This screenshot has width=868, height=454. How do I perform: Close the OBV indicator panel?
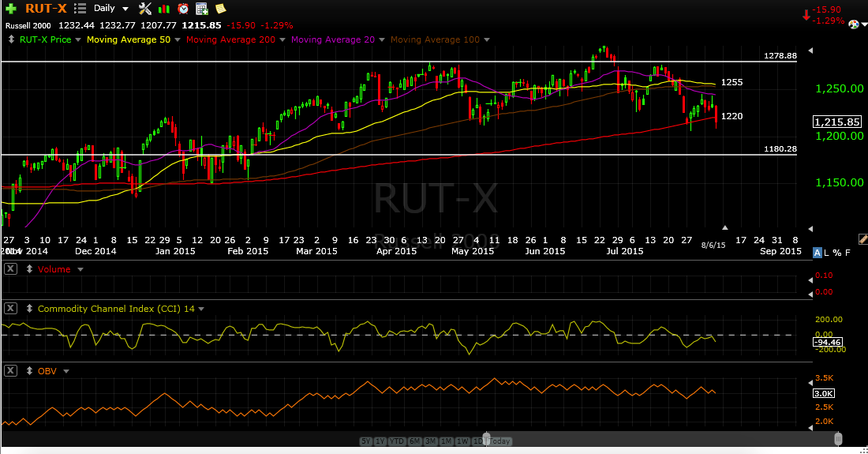10,370
